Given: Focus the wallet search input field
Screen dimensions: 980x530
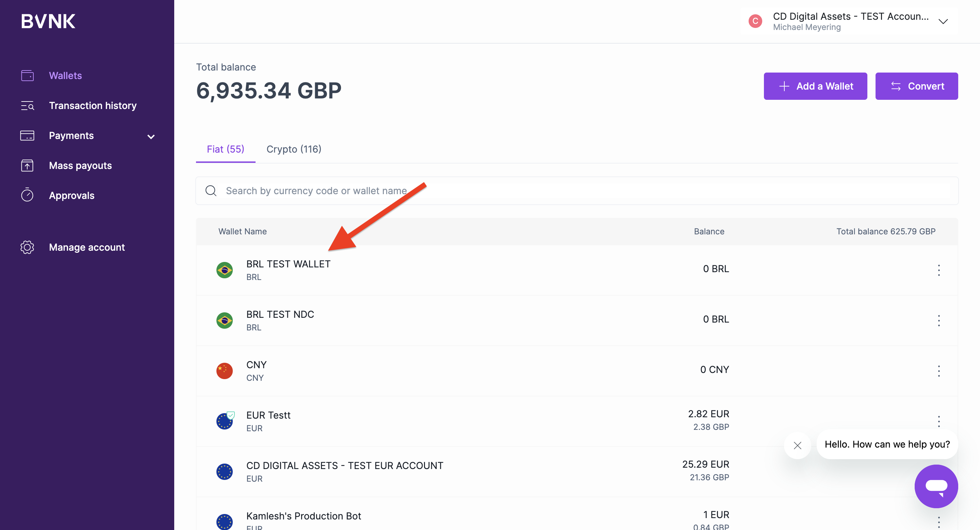Looking at the screenshot, I should (494, 191).
